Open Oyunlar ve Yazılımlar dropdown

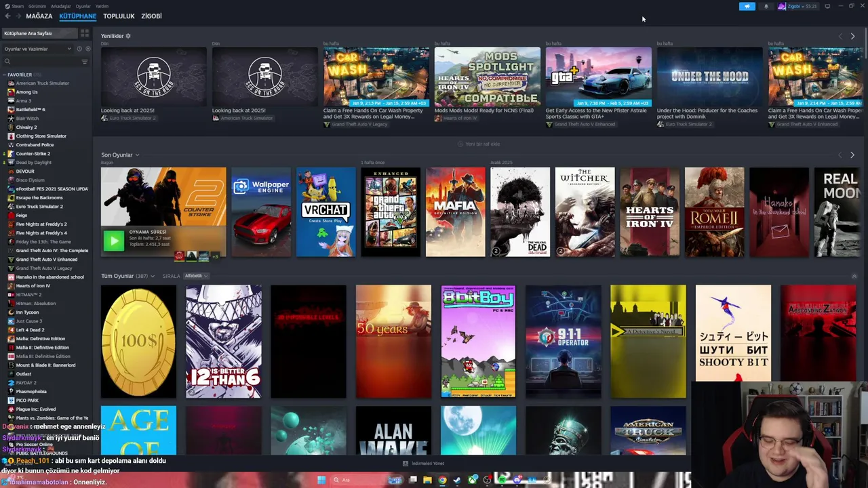[x=37, y=49]
